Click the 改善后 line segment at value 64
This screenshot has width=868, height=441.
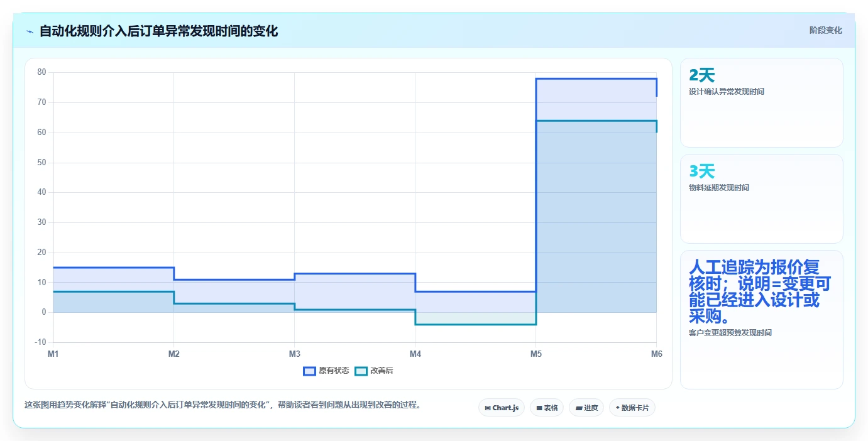tap(596, 121)
